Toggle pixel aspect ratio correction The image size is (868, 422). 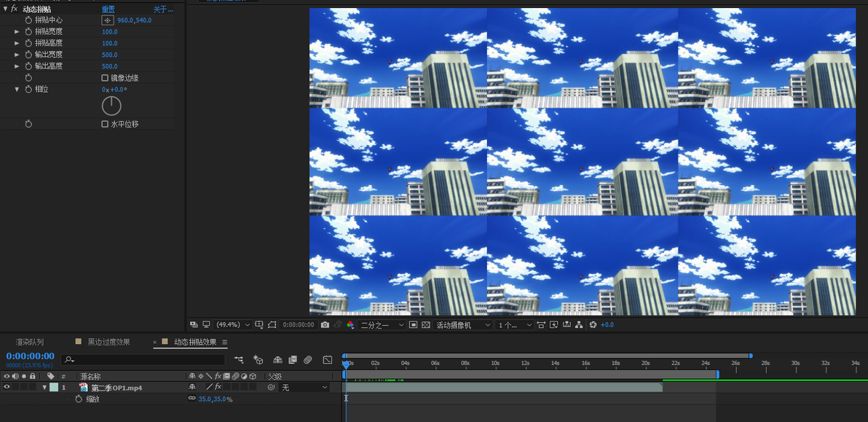541,324
